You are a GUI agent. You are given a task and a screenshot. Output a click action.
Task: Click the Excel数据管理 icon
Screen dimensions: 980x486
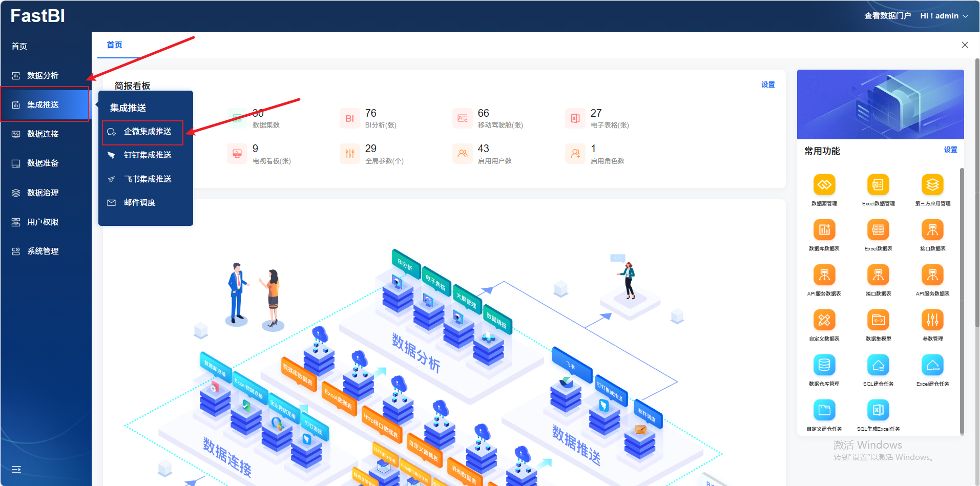point(878,185)
